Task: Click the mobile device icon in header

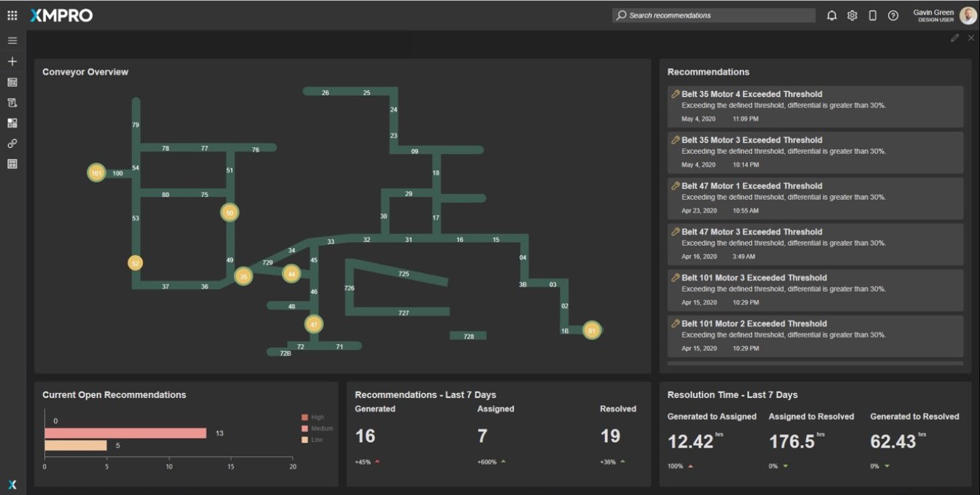Action: (872, 15)
